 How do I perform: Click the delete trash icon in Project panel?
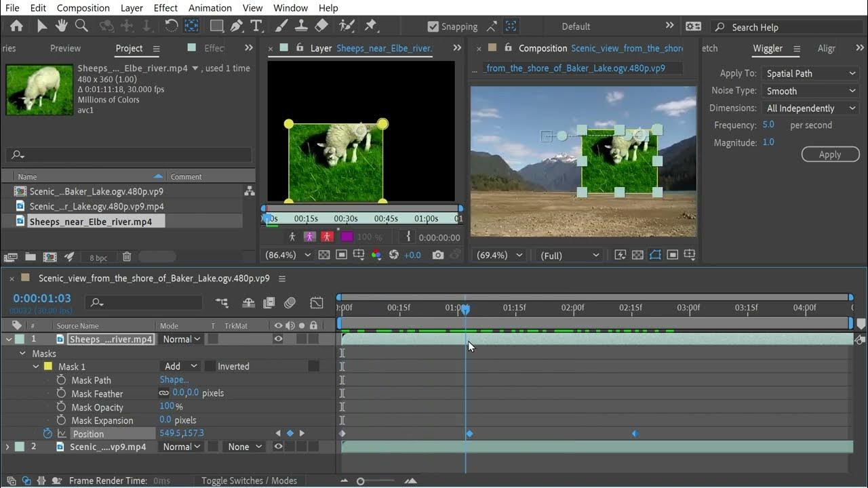coord(127,257)
